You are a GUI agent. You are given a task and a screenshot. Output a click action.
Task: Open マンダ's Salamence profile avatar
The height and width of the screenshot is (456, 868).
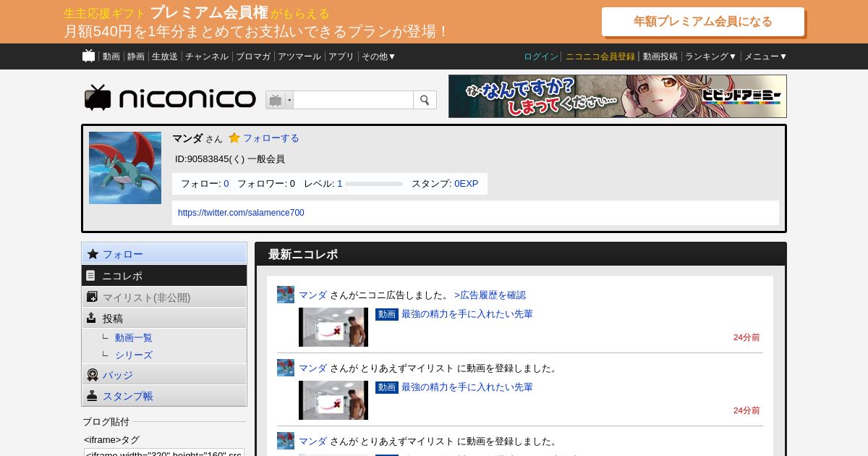(x=125, y=168)
